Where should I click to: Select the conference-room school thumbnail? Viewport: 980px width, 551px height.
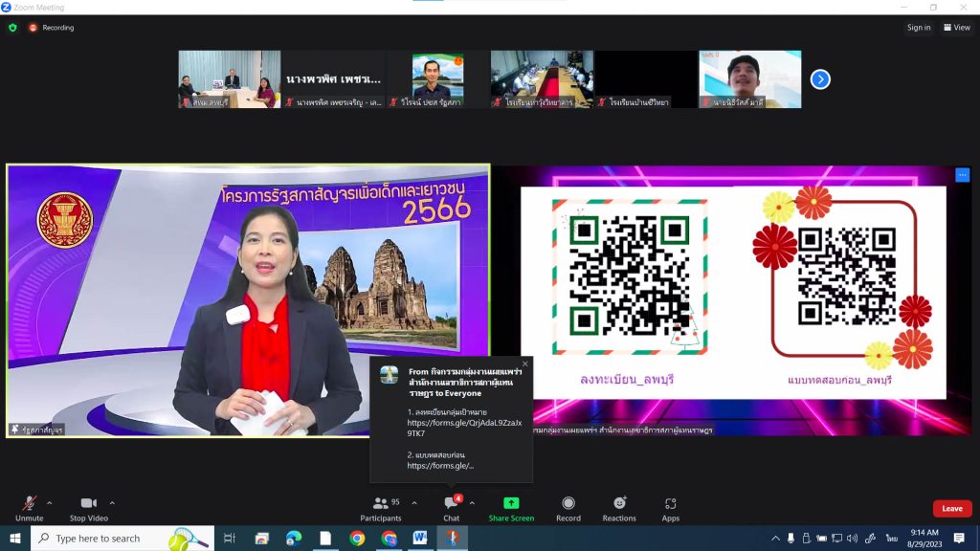pos(542,79)
